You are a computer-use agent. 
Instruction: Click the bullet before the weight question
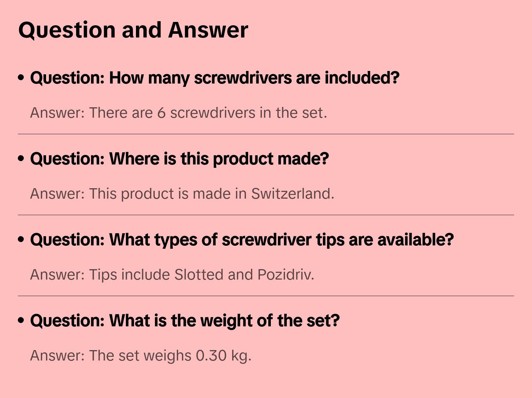pyautogui.click(x=21, y=320)
